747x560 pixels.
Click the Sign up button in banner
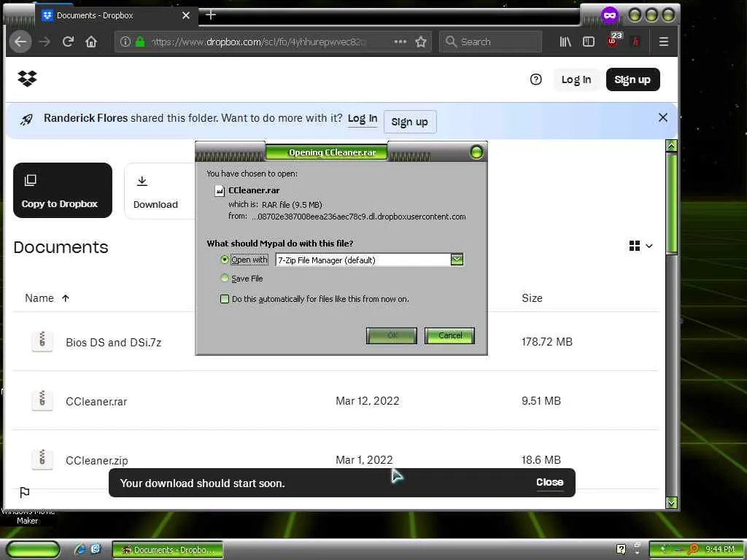click(410, 122)
